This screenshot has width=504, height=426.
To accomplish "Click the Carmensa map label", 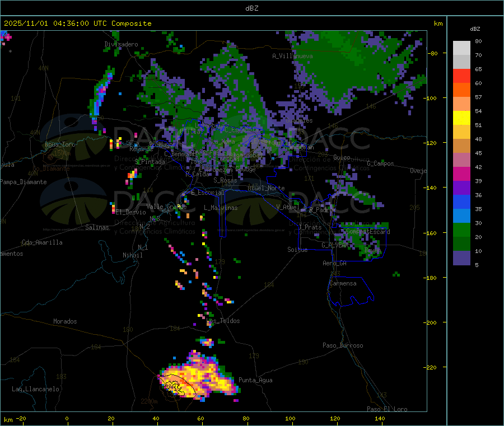I will tap(343, 283).
